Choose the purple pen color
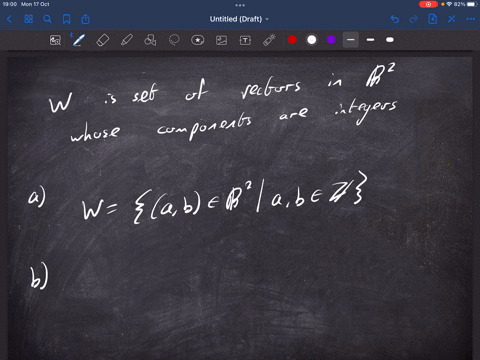 [331, 40]
